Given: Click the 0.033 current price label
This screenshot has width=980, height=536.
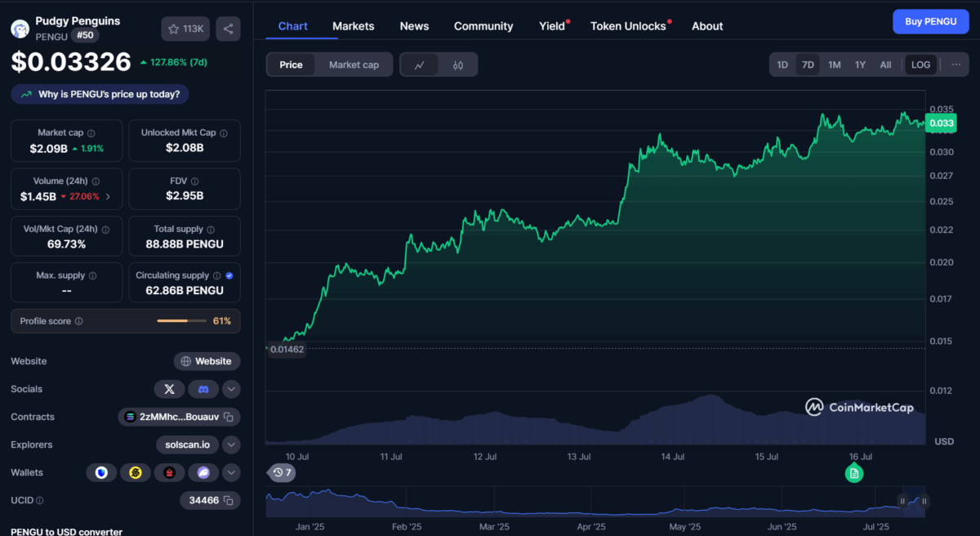Looking at the screenshot, I should [942, 123].
